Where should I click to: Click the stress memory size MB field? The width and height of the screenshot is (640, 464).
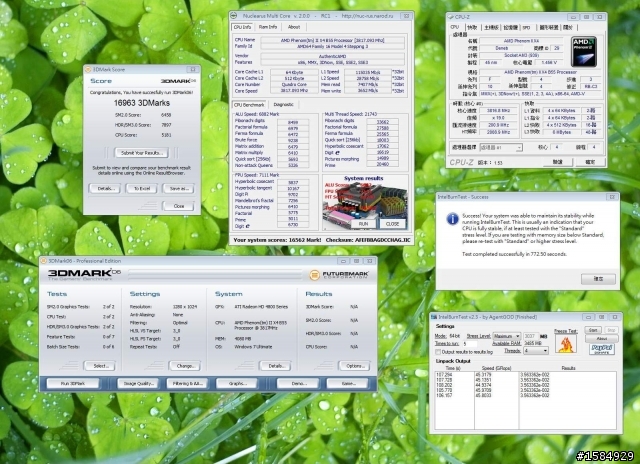(530, 336)
